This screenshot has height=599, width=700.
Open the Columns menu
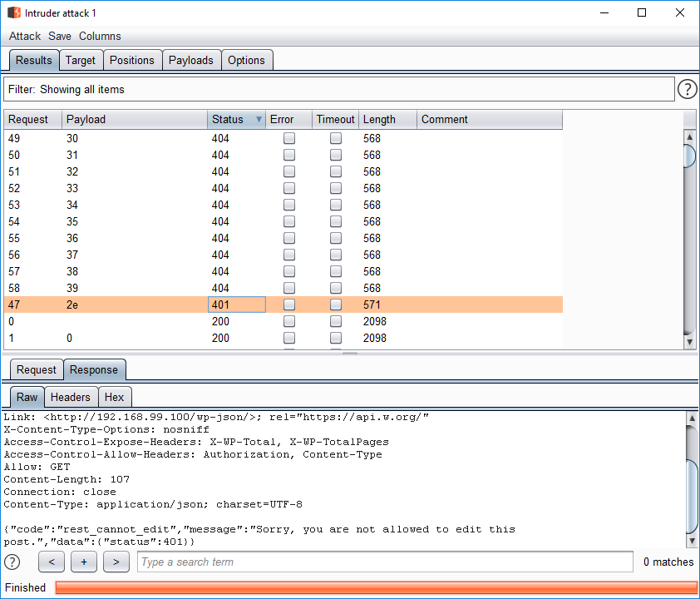click(100, 36)
